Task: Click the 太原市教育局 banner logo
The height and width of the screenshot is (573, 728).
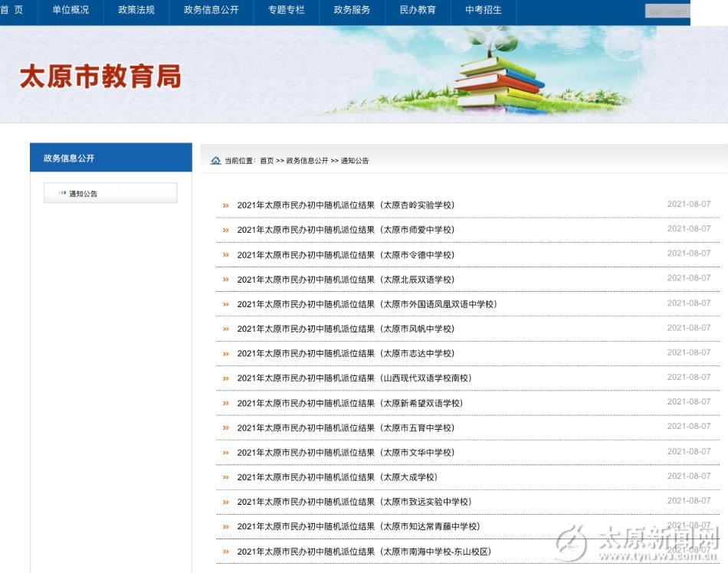Action: pyautogui.click(x=100, y=77)
